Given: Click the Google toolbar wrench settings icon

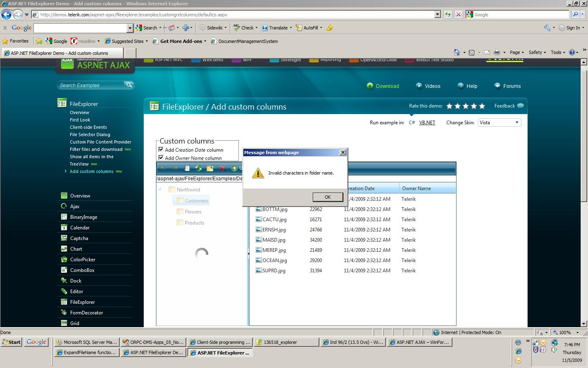Looking at the screenshot, I should [x=547, y=28].
